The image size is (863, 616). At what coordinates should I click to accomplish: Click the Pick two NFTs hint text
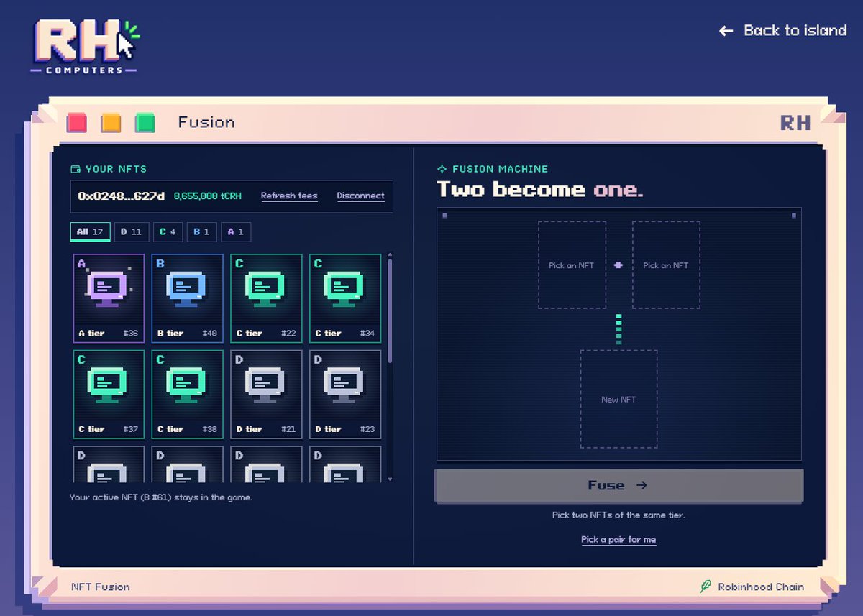pos(618,515)
